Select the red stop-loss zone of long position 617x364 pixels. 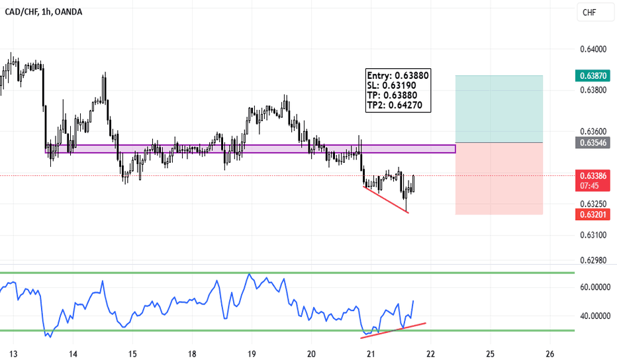[x=499, y=179]
